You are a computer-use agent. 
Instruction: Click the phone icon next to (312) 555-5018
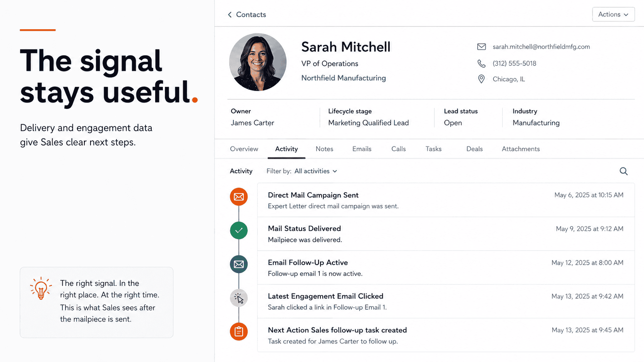(481, 63)
